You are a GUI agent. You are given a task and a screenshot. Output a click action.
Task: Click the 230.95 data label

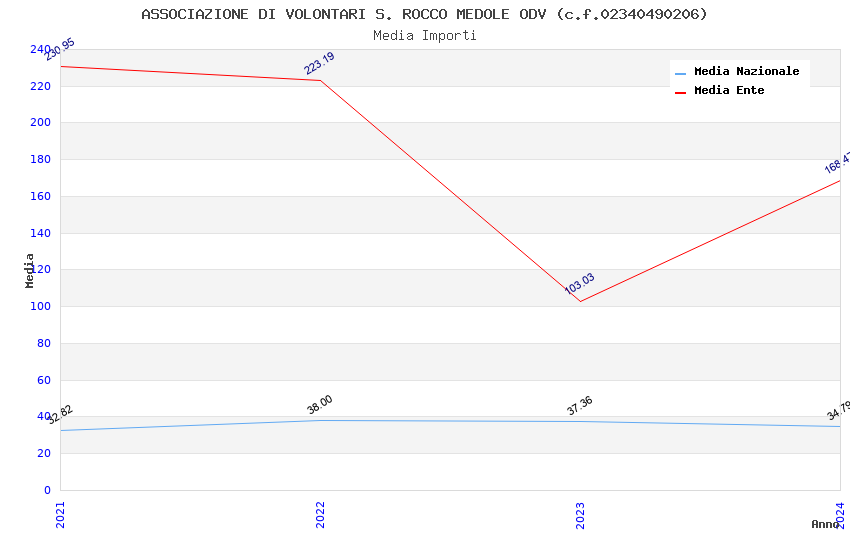coord(60,49)
